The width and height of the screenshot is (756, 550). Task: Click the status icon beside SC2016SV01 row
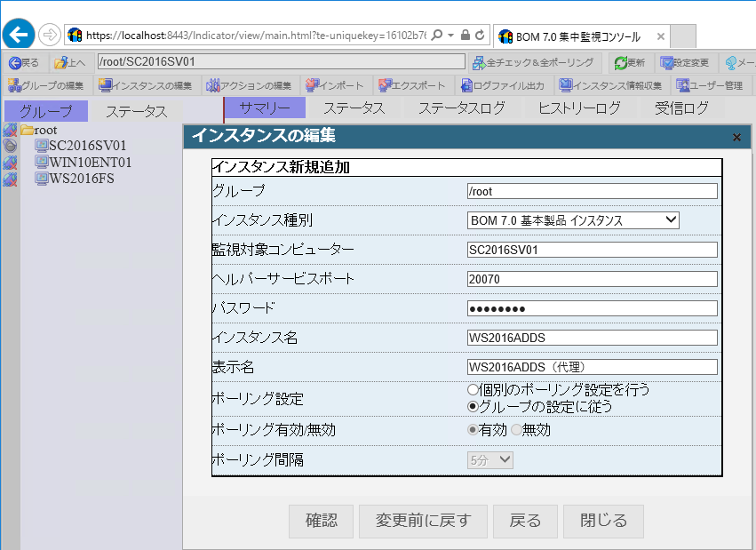(10, 145)
